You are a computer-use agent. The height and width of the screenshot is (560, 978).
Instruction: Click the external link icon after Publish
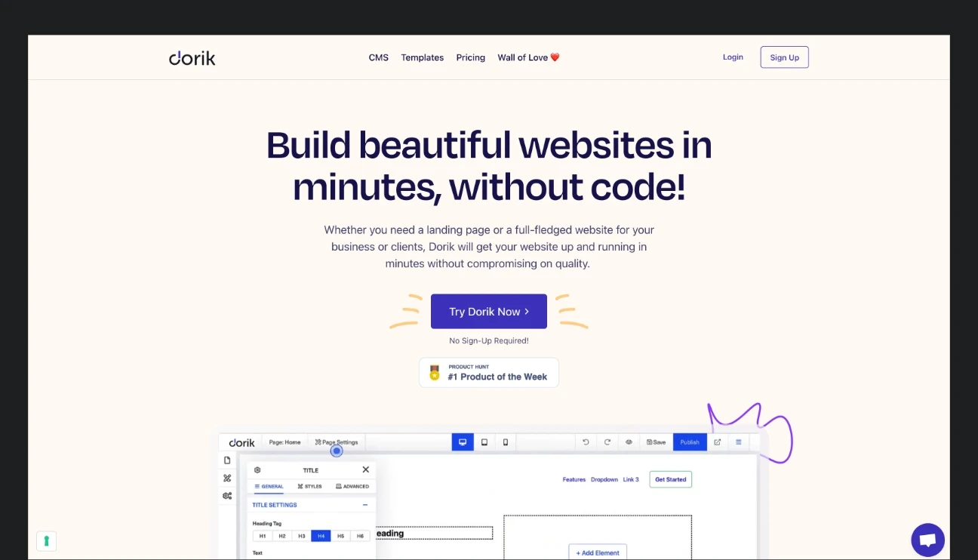pos(718,442)
